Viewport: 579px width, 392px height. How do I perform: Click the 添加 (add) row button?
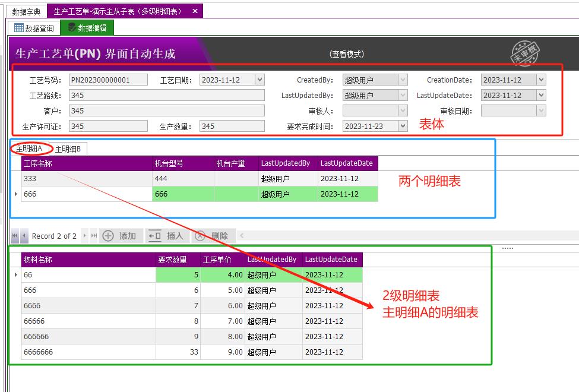point(120,236)
